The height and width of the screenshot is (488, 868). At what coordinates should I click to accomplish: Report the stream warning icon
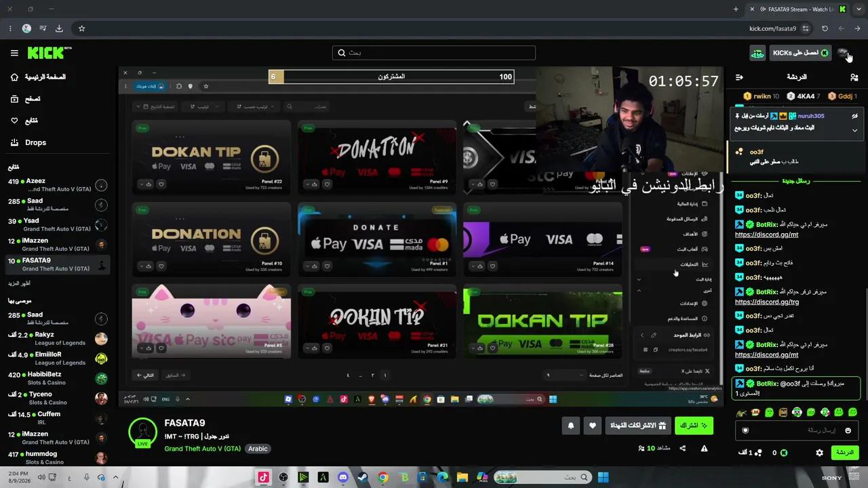point(704,449)
